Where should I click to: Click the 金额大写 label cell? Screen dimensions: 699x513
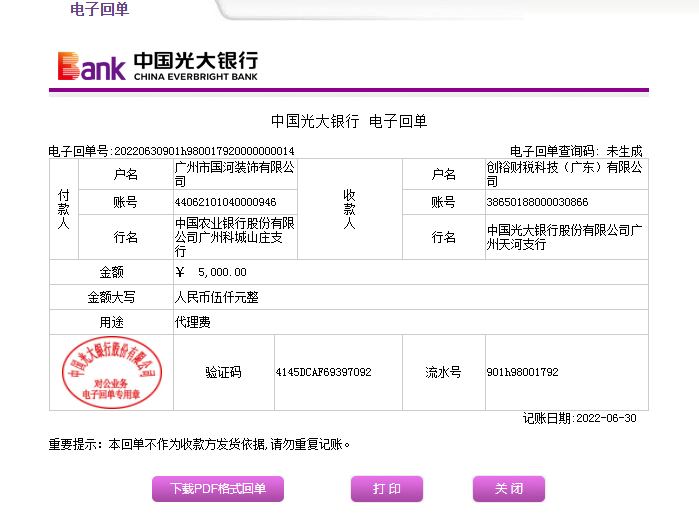click(x=111, y=297)
